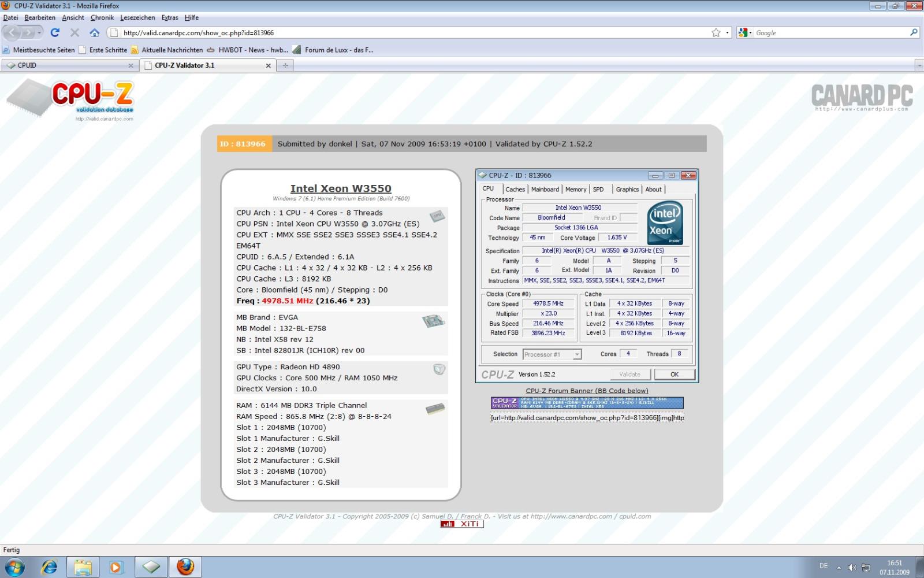The height and width of the screenshot is (578, 924).
Task: Go to home page via house icon
Action: click(x=94, y=33)
